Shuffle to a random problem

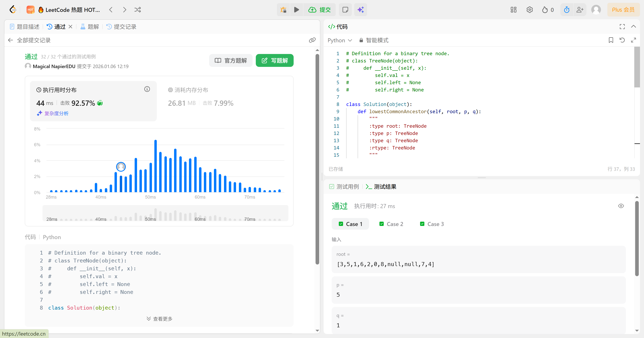[x=137, y=10]
